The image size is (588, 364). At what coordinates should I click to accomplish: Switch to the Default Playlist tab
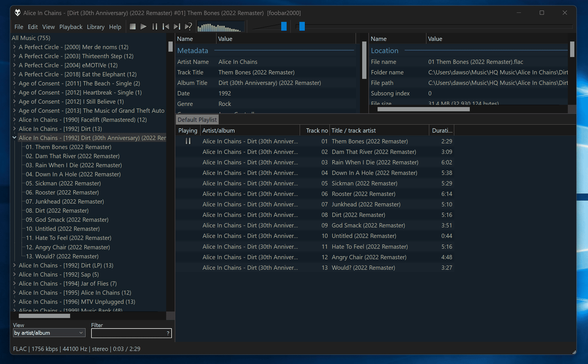[197, 120]
